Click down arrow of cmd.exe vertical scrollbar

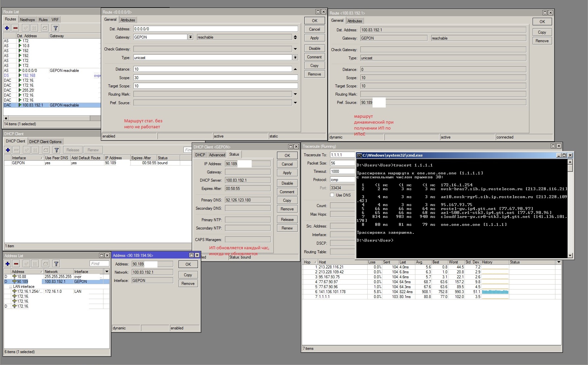pos(570,255)
